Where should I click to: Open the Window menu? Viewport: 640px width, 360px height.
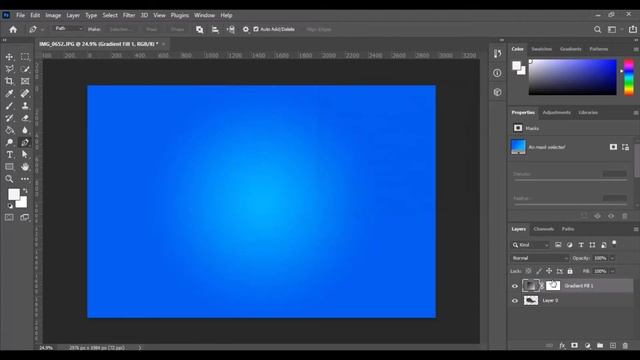tap(204, 15)
